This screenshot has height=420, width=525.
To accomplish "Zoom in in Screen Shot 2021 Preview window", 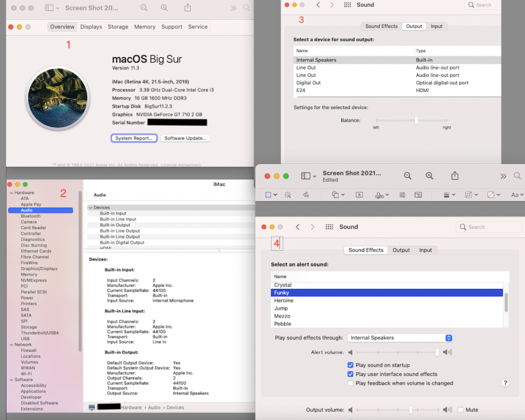I will (x=430, y=176).
